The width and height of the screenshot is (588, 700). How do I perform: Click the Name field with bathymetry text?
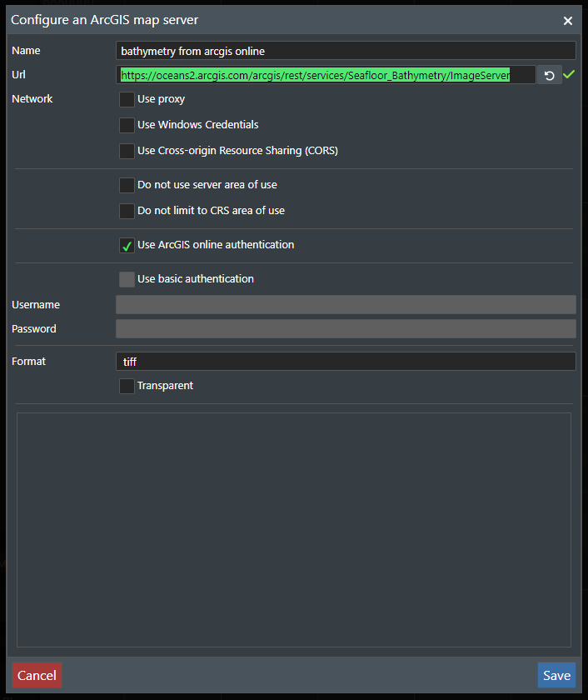[346, 51]
